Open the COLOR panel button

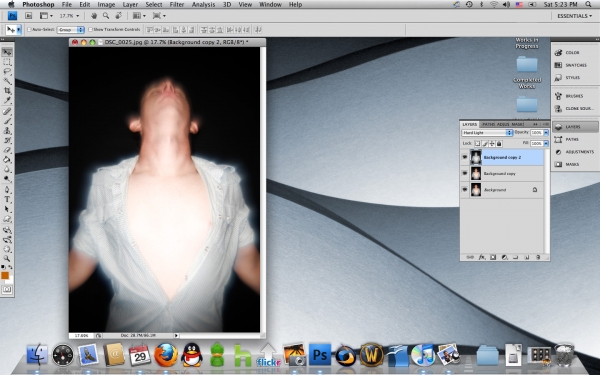pyautogui.click(x=575, y=52)
